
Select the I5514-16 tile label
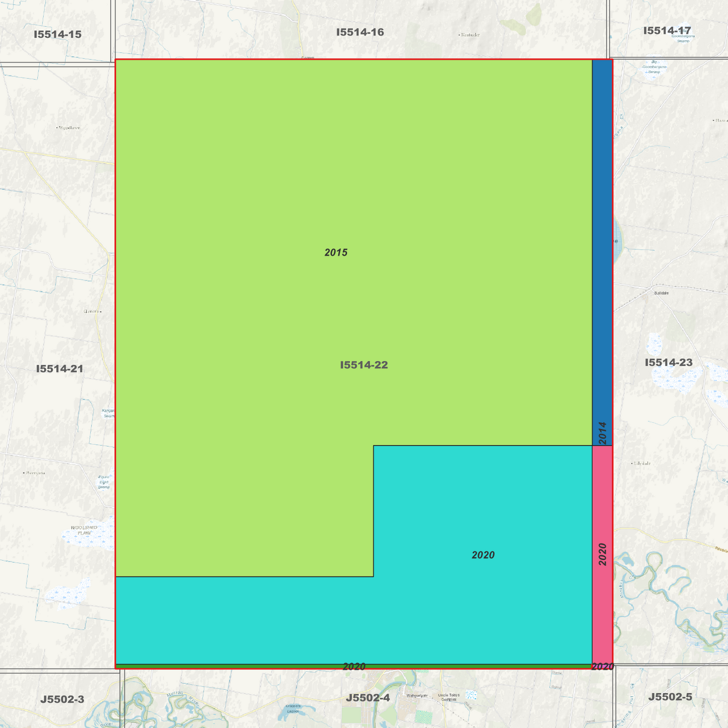(x=360, y=32)
